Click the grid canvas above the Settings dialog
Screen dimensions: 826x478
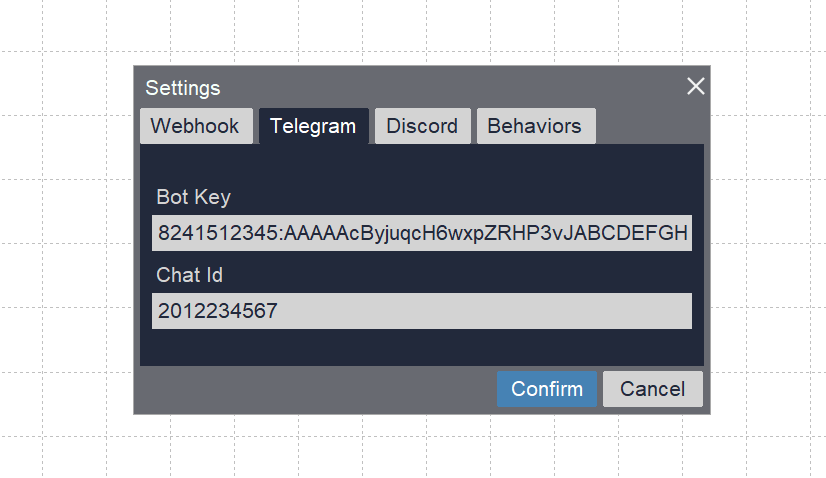tap(421, 32)
